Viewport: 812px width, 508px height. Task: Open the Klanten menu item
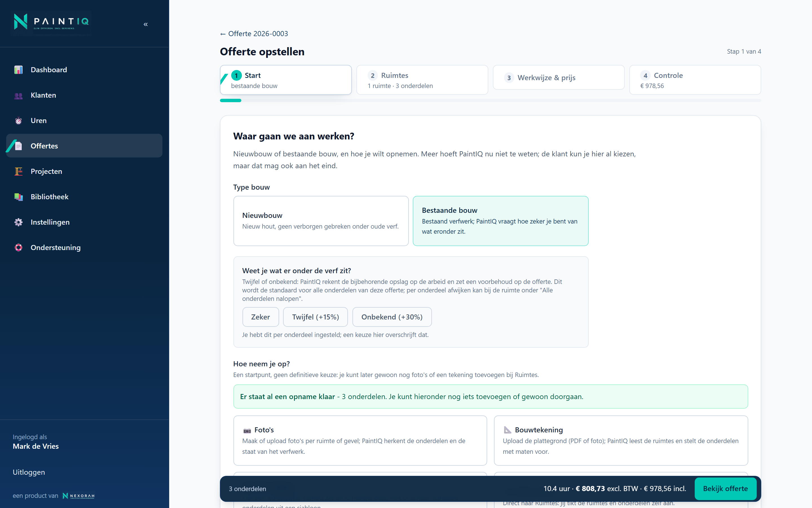click(x=84, y=95)
